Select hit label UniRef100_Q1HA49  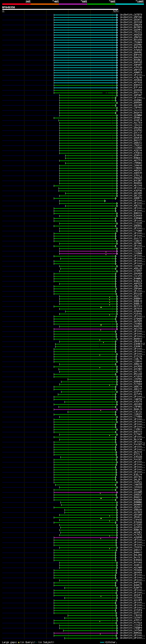[x=131, y=90]
